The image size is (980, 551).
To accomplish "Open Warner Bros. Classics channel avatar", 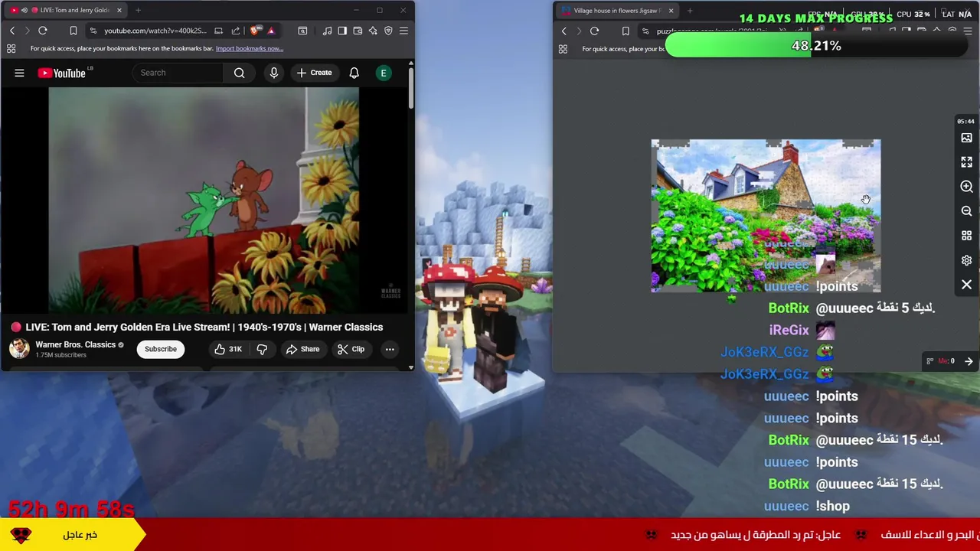I will 19,349.
